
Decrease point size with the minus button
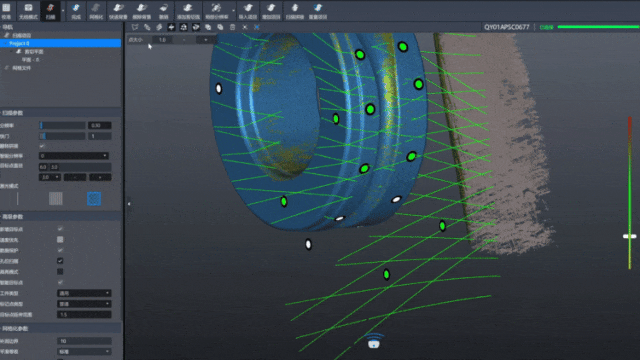point(184,40)
